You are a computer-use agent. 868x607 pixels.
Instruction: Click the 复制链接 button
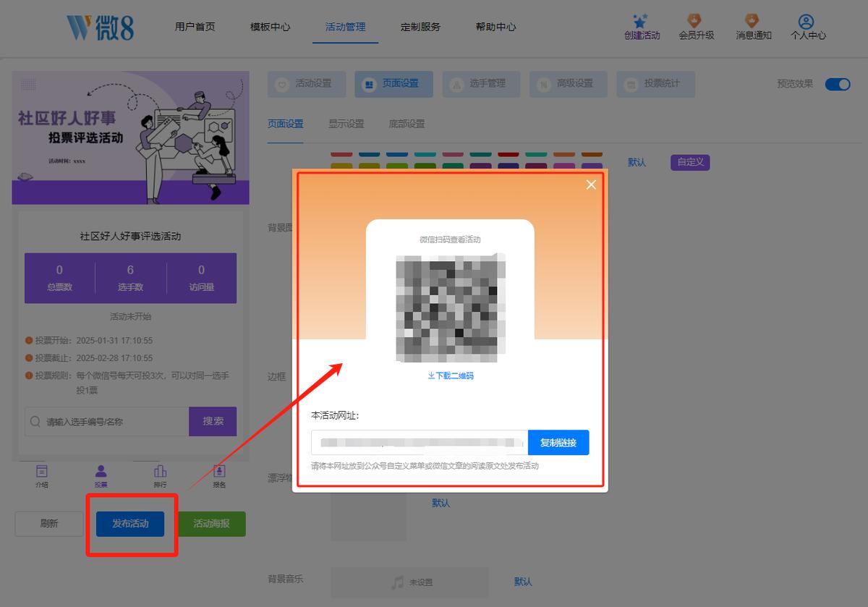tap(558, 443)
